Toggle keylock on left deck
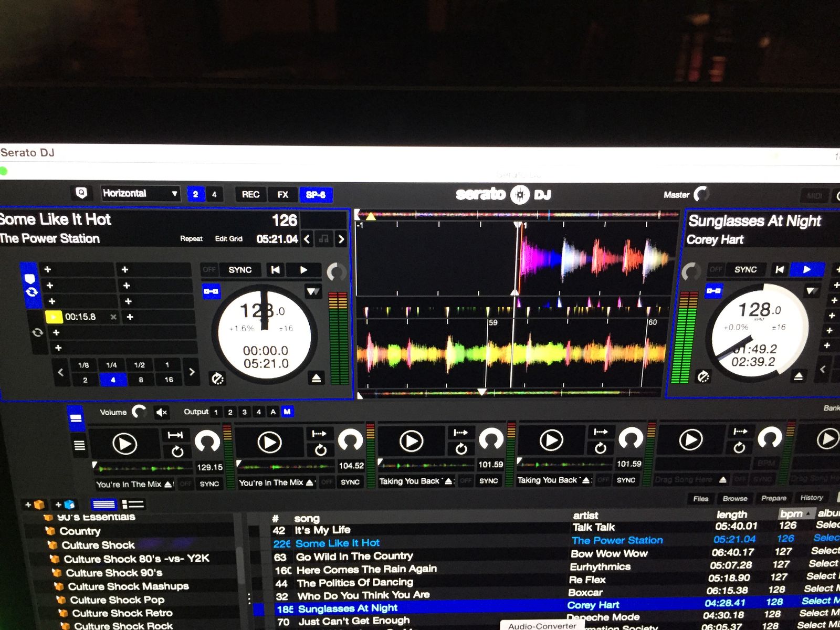The height and width of the screenshot is (630, 840). pyautogui.click(x=217, y=378)
